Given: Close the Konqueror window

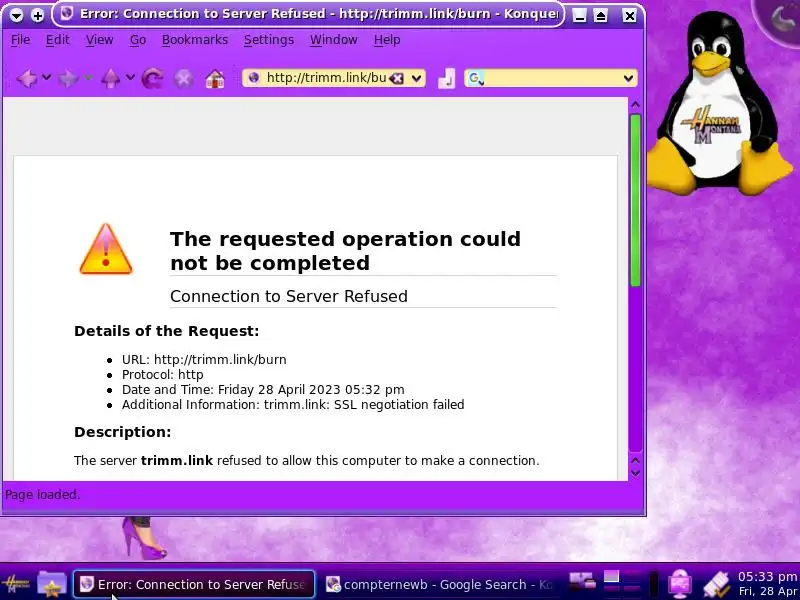Looking at the screenshot, I should [x=630, y=16].
